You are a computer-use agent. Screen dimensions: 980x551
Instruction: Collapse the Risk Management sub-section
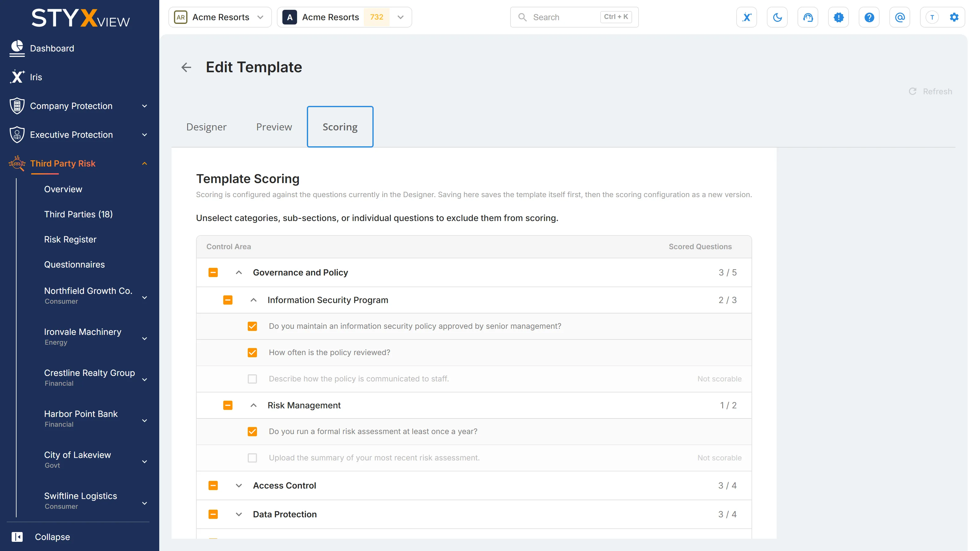[253, 405]
